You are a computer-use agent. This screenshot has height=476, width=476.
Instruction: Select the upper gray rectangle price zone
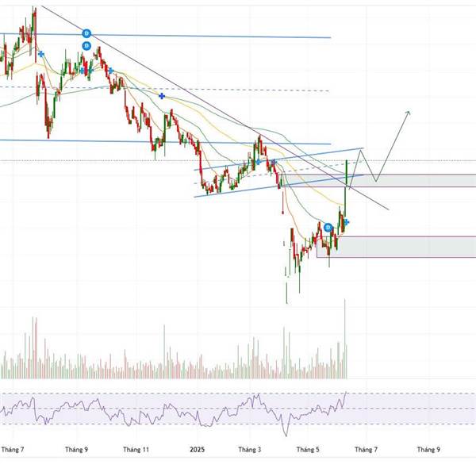pyautogui.click(x=378, y=181)
